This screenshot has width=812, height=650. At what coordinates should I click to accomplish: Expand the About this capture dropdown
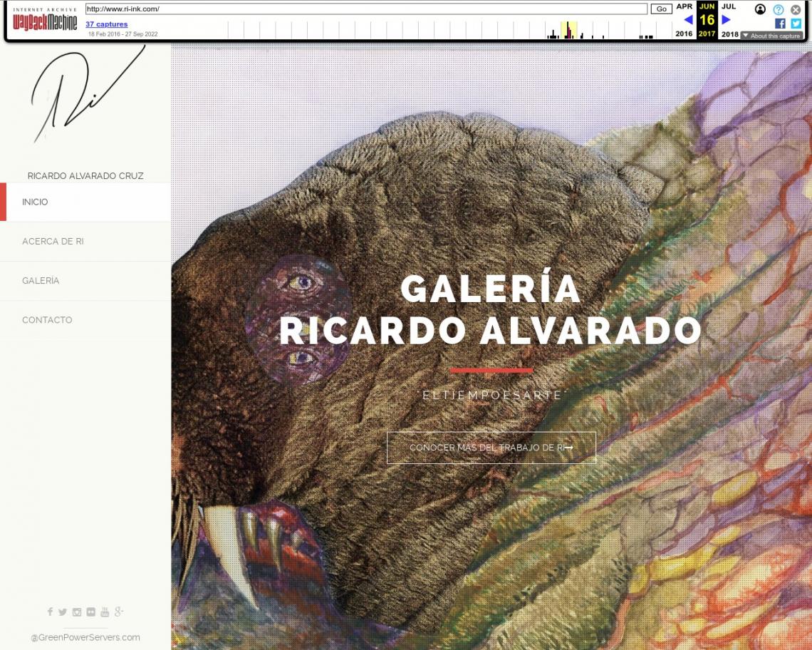[x=771, y=36]
